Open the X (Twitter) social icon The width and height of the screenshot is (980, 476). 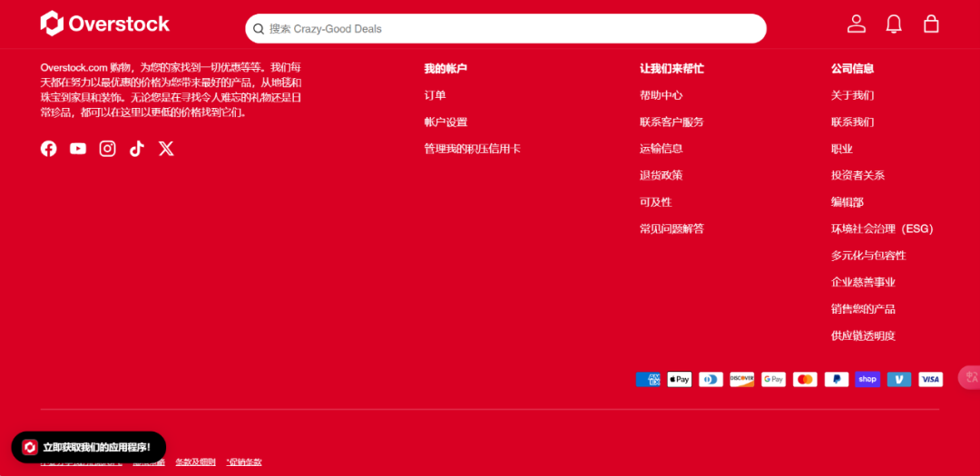tap(166, 149)
